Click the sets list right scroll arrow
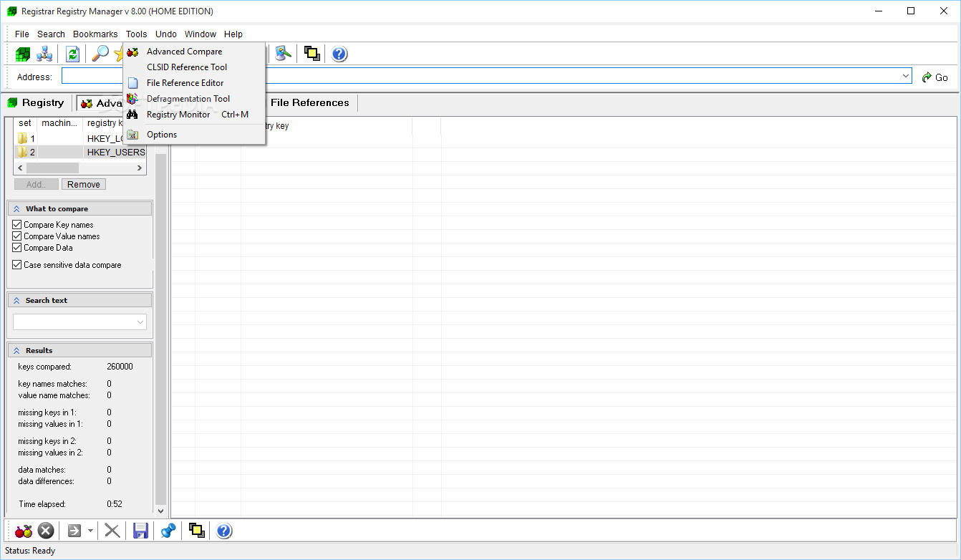 (140, 168)
